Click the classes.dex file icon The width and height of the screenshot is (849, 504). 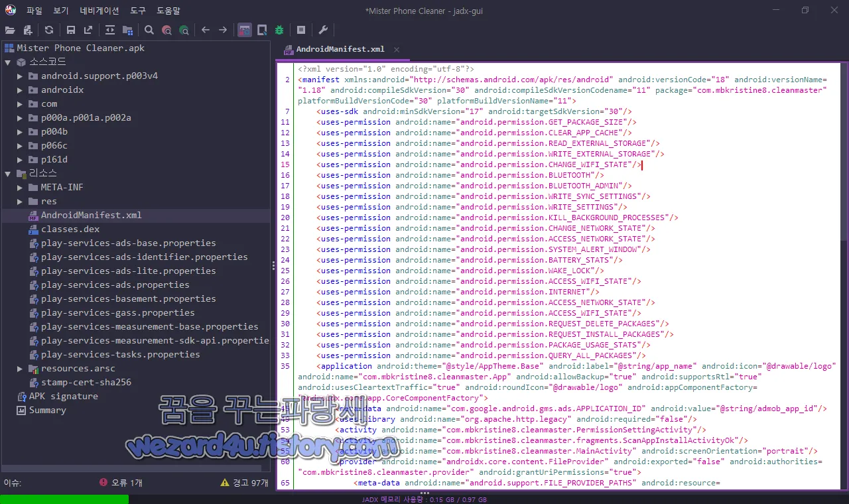click(34, 229)
